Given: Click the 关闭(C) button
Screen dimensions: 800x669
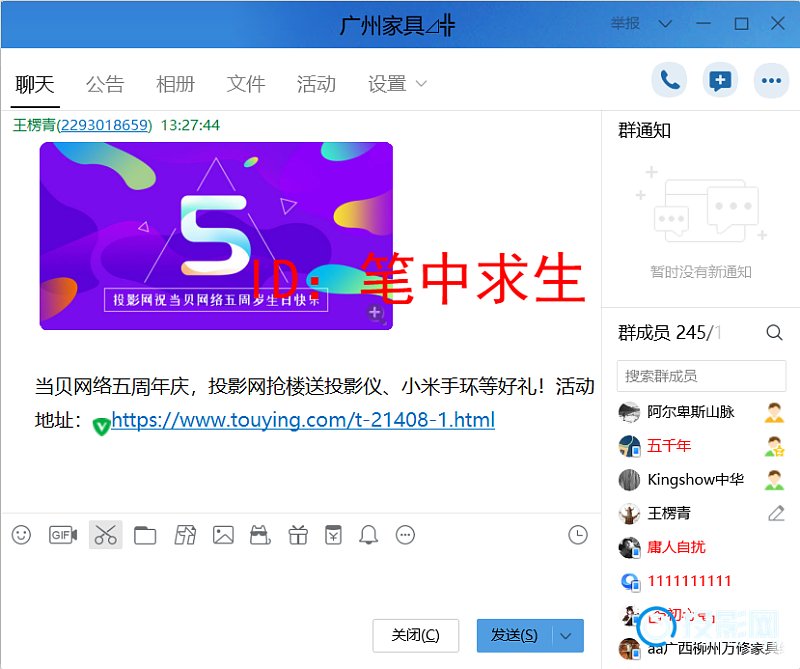Looking at the screenshot, I should click(x=415, y=636).
